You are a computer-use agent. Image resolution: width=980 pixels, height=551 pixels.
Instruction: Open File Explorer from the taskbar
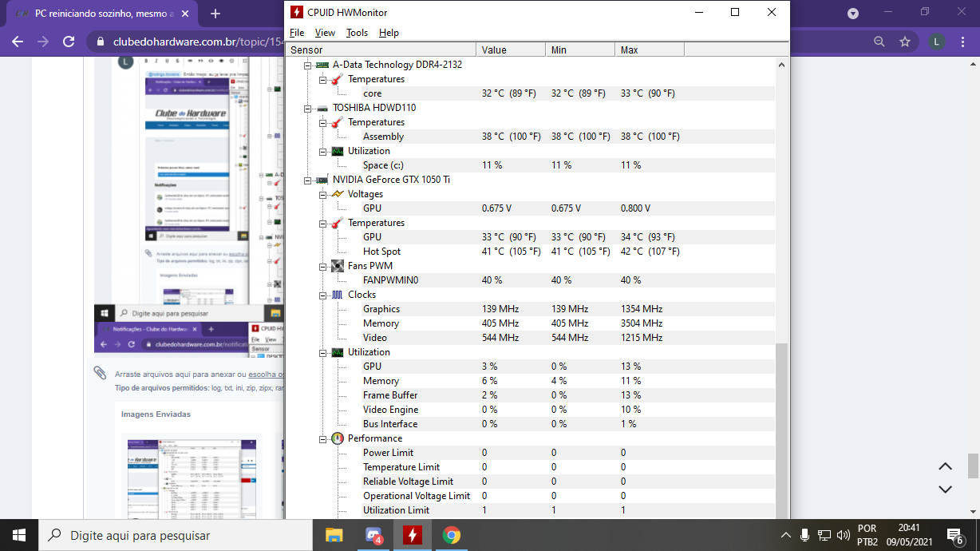tap(334, 535)
